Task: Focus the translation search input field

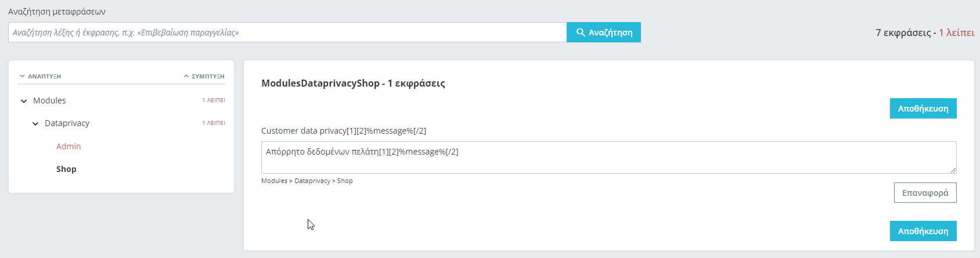Action: (287, 33)
